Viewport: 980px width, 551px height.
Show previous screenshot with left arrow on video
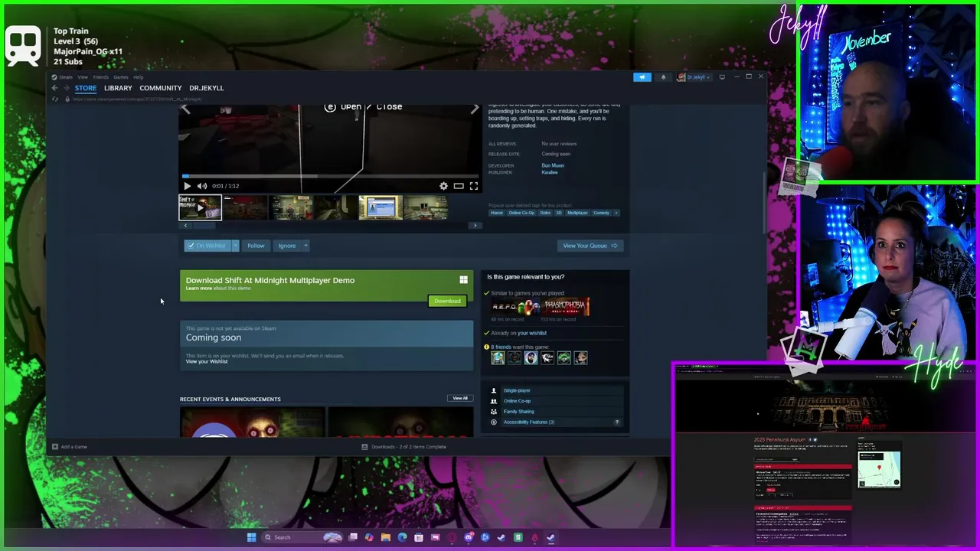click(x=185, y=109)
